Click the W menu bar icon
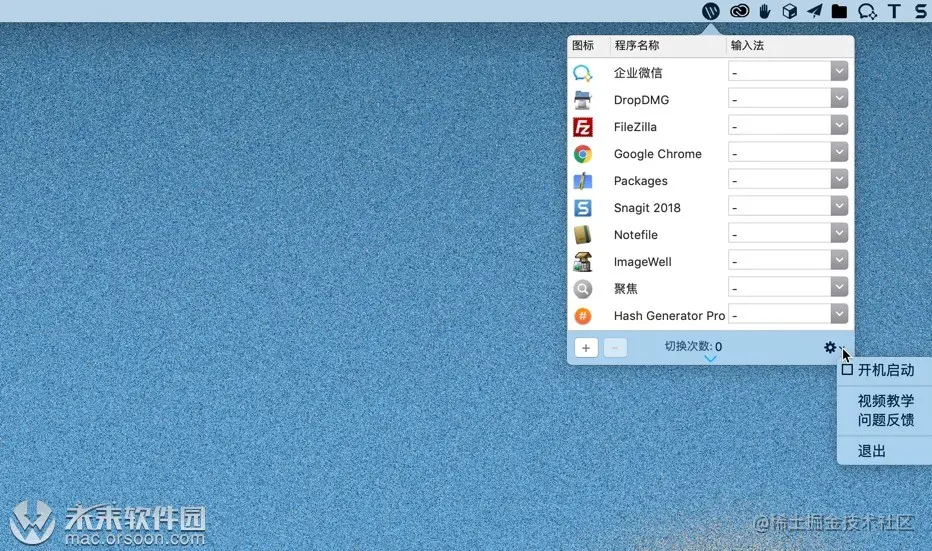This screenshot has height=551, width=932. tap(710, 11)
